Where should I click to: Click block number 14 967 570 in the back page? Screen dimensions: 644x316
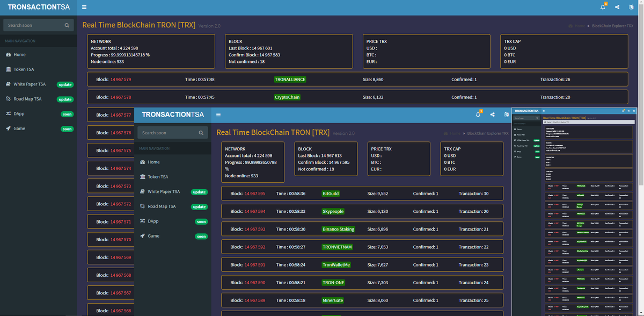tap(121, 240)
